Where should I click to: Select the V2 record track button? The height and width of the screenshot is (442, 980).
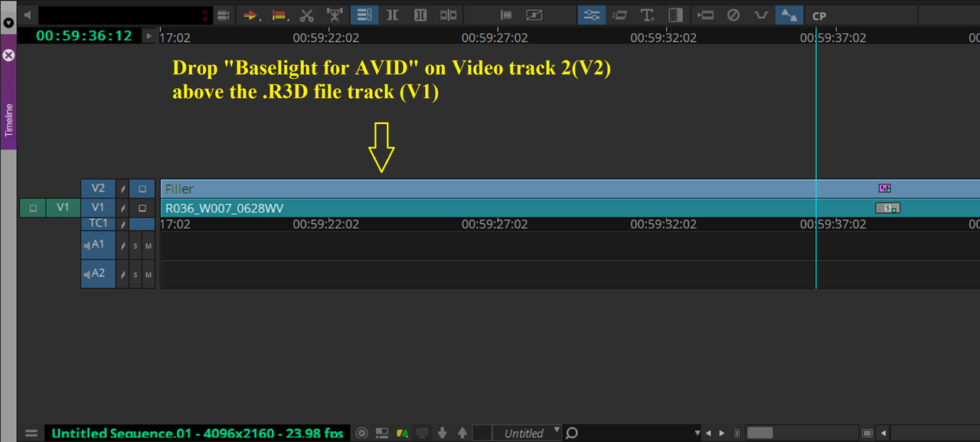coord(98,188)
